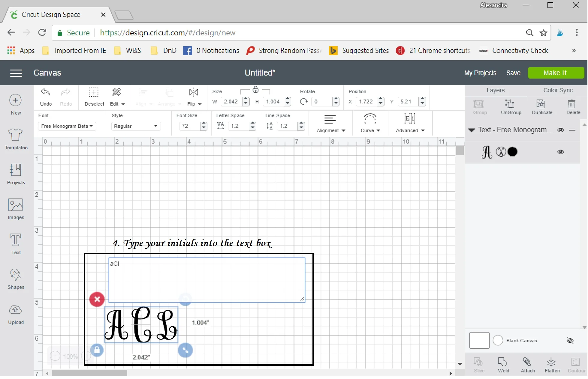
Task: Open Chrome three-dot menu
Action: point(577,33)
